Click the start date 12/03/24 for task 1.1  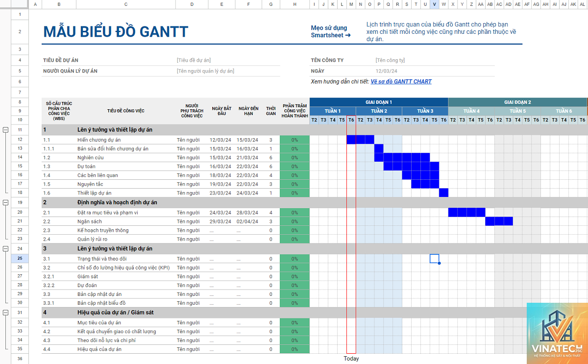pos(220,140)
